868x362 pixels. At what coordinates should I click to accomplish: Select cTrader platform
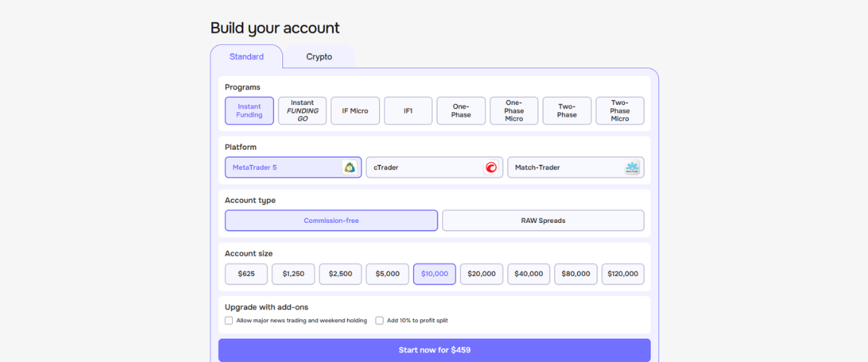coord(434,167)
